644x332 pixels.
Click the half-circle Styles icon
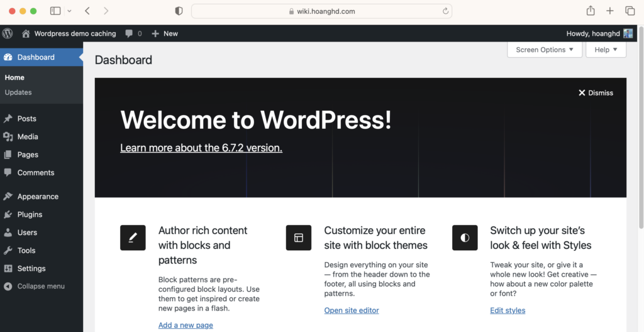click(465, 238)
